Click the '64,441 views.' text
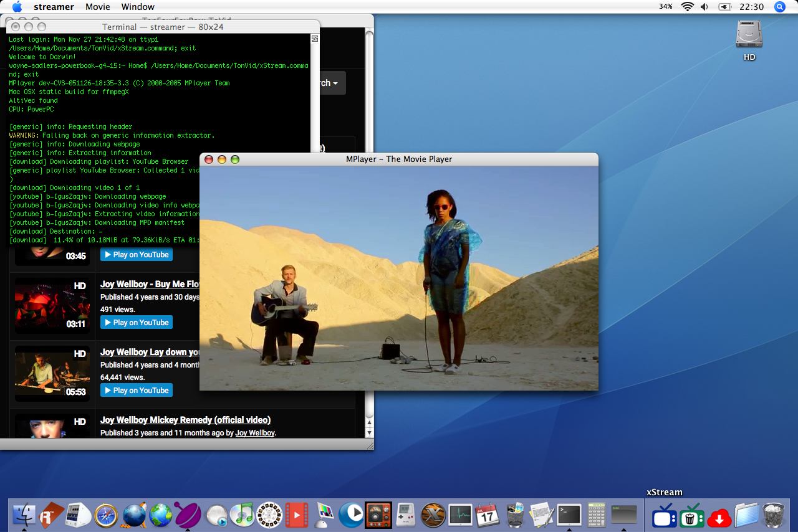The width and height of the screenshot is (798, 532). pos(122,377)
